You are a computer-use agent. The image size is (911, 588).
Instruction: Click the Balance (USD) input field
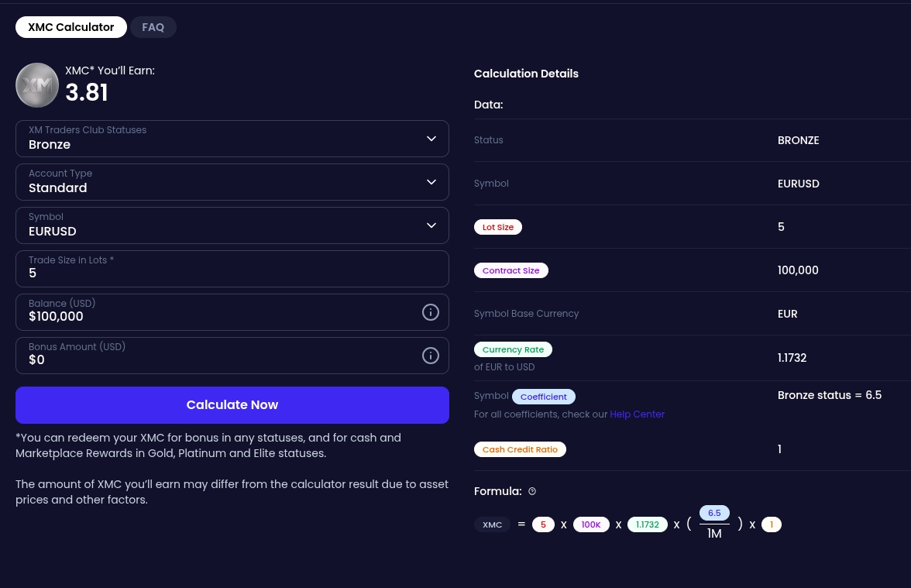pyautogui.click(x=232, y=313)
